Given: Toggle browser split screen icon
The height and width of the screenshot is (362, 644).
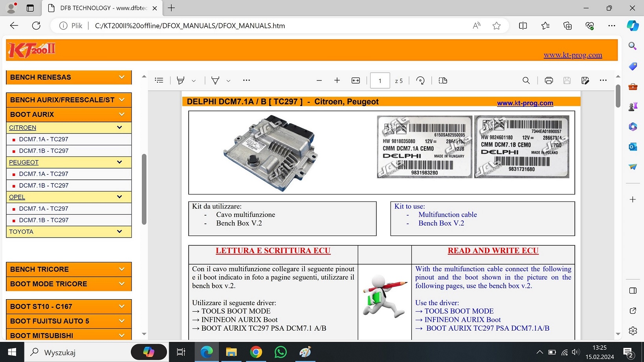Looking at the screenshot, I should (523, 26).
